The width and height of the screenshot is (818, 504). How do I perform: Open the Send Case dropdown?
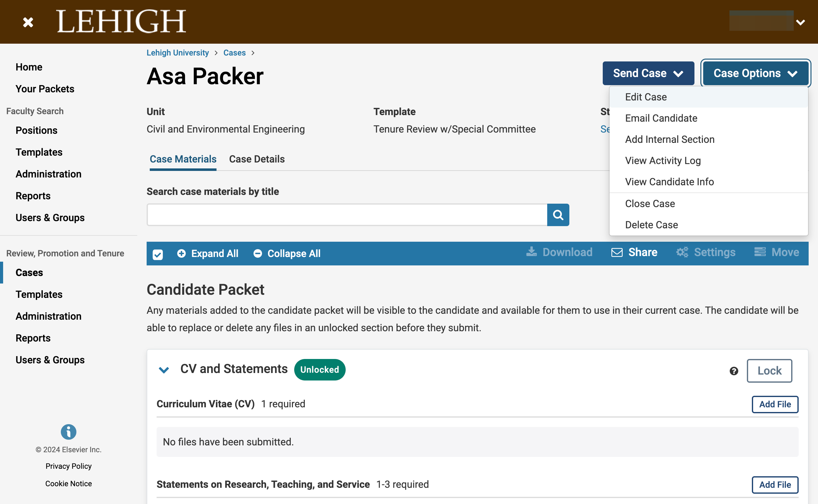[x=648, y=73]
